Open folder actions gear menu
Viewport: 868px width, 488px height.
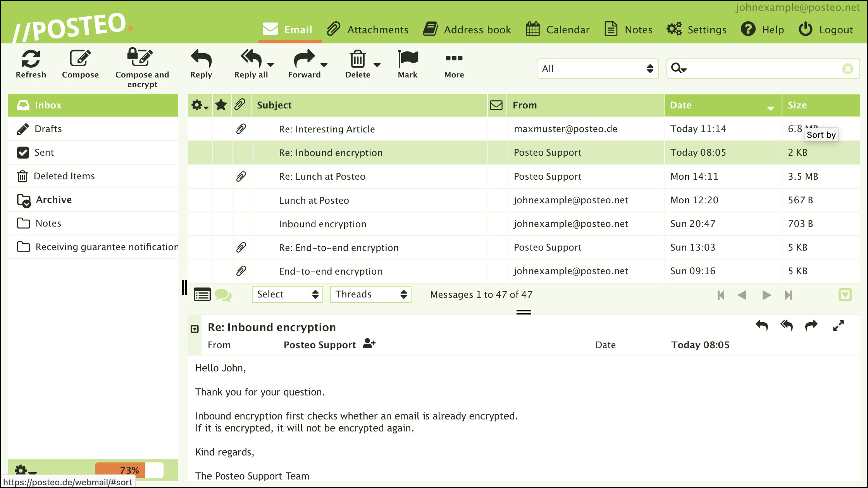point(25,471)
